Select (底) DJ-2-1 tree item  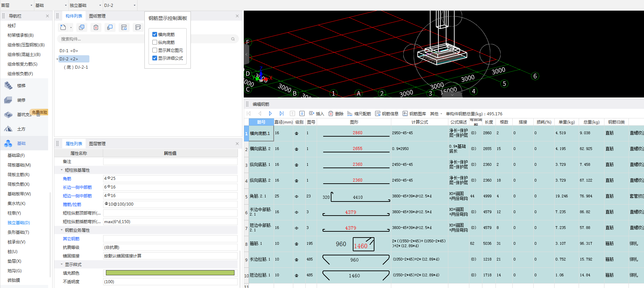(76, 67)
